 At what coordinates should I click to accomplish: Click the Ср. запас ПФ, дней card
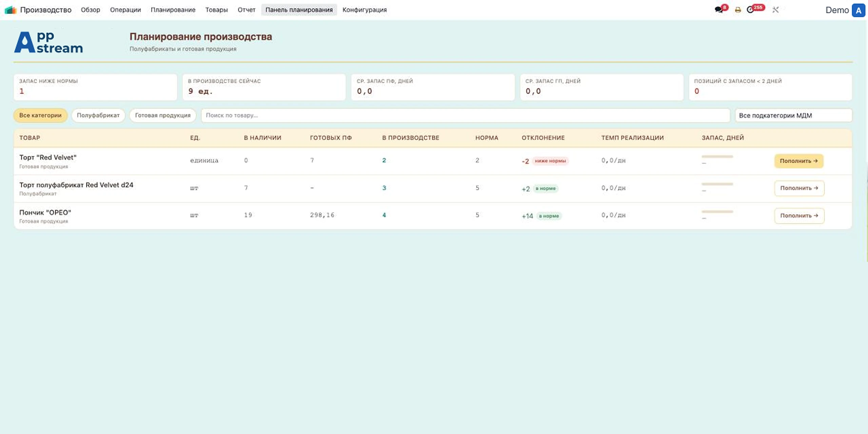coord(433,87)
